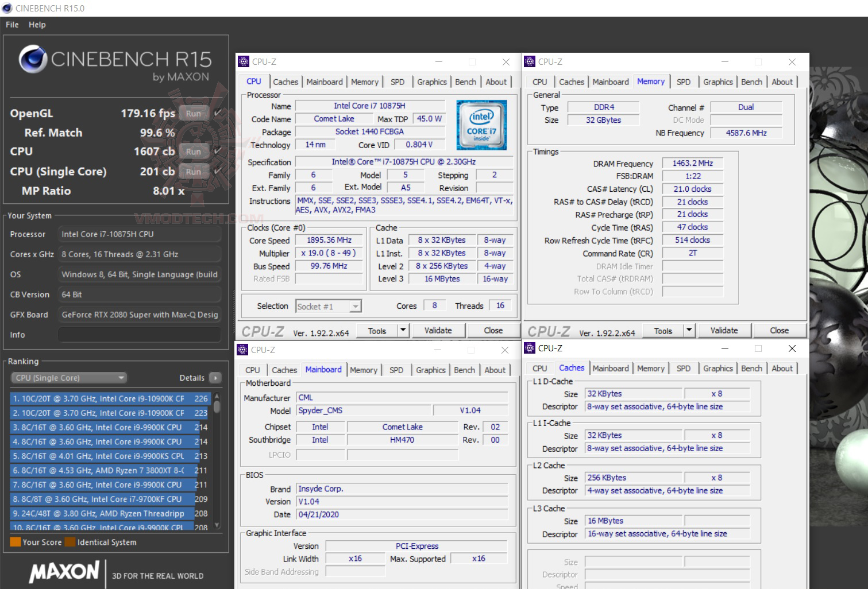
Task: Click the GFX Board field showing GeForce RTX 2080
Action: pyautogui.click(x=140, y=315)
